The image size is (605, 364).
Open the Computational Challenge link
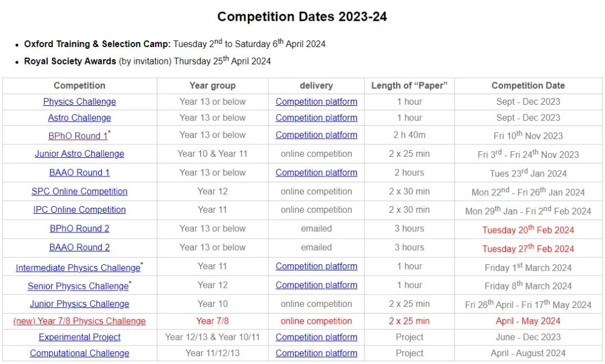click(80, 353)
